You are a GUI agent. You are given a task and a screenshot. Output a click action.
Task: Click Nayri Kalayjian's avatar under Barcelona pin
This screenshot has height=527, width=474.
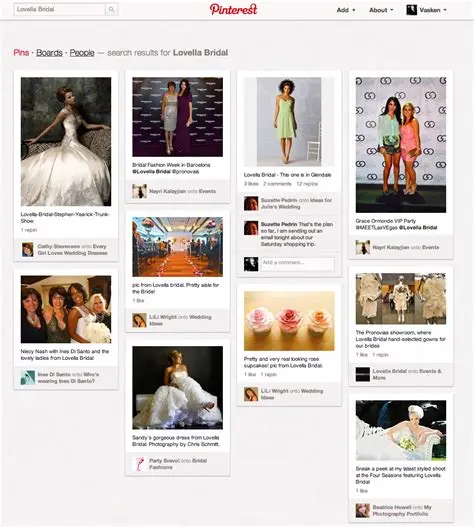tap(139, 191)
